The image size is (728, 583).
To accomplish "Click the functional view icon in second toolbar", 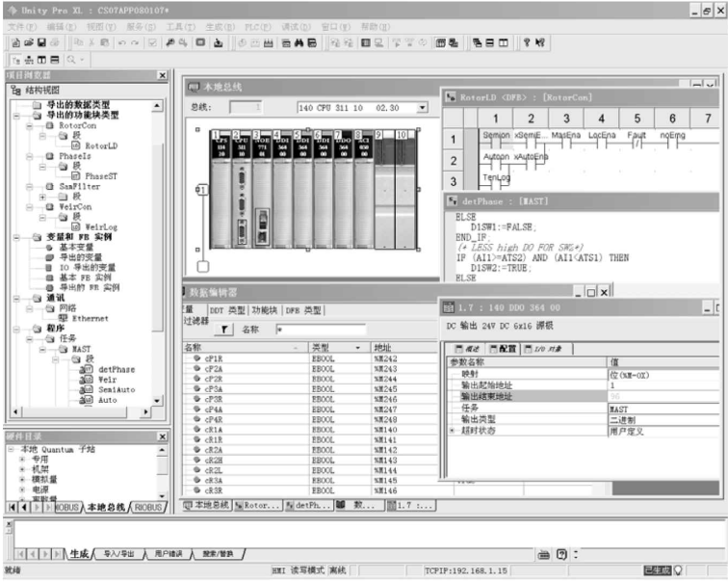I will [29, 60].
